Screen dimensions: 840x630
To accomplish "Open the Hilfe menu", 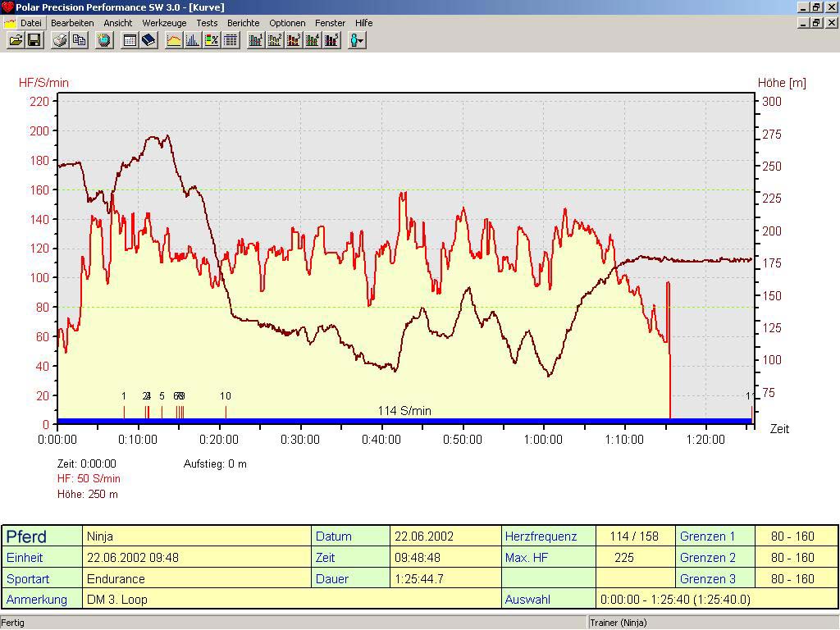I will (363, 23).
